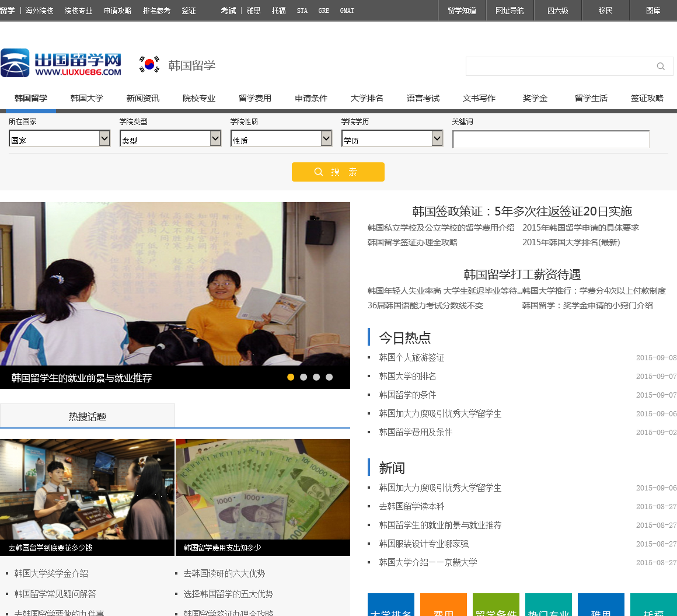
Task: Click the search magnifier icon in header
Action: [660, 66]
